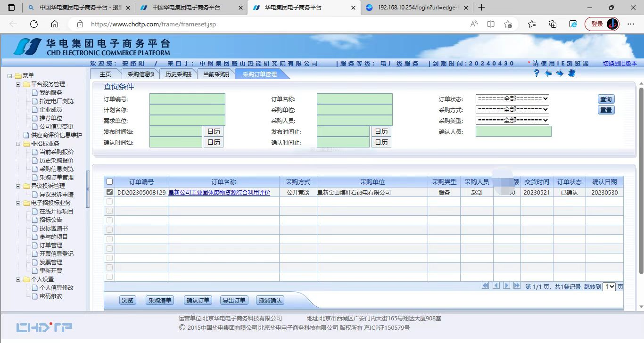The image size is (644, 343).
Task: Open the calendar for 发布时间自 field
Action: [213, 132]
